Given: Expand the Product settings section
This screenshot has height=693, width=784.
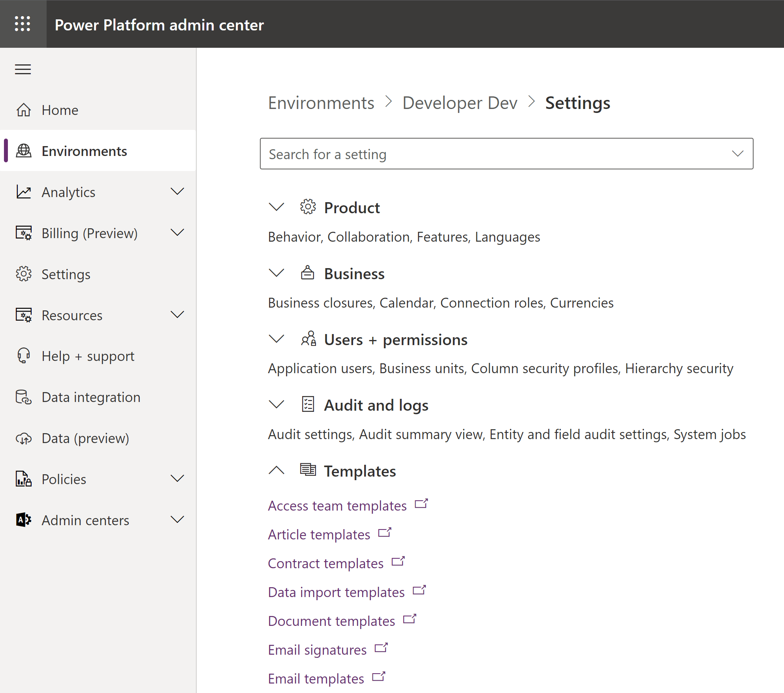Looking at the screenshot, I should click(x=276, y=207).
